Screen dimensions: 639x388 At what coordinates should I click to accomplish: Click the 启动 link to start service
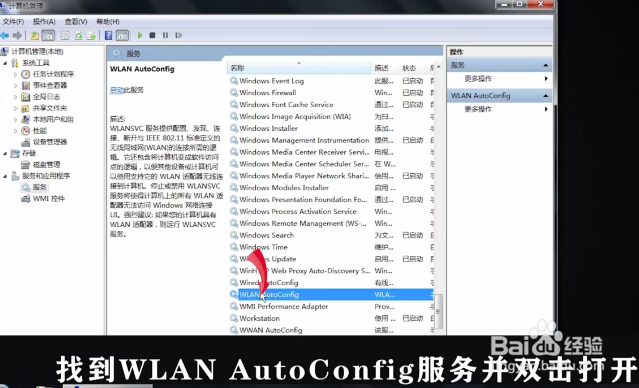[x=117, y=90]
